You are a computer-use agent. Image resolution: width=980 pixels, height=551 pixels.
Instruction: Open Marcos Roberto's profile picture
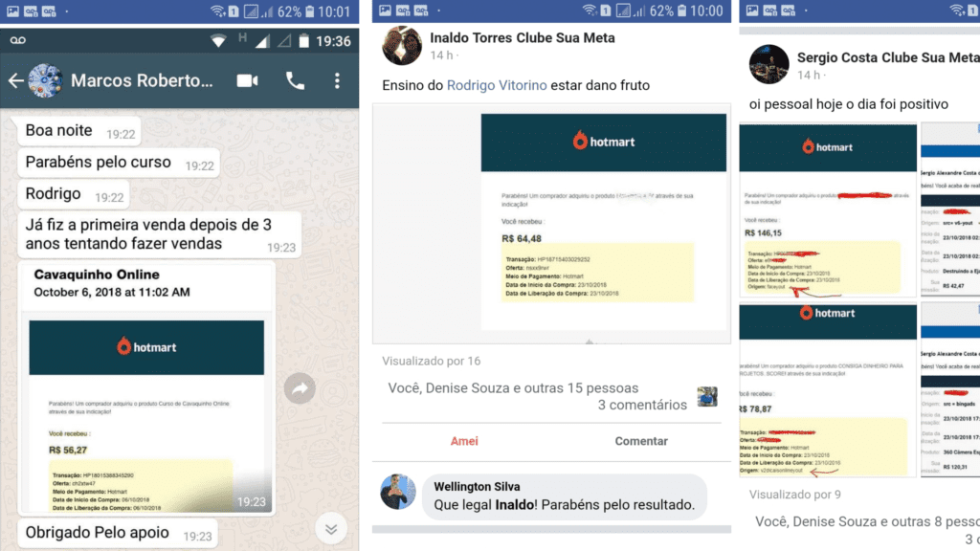pos(45,80)
